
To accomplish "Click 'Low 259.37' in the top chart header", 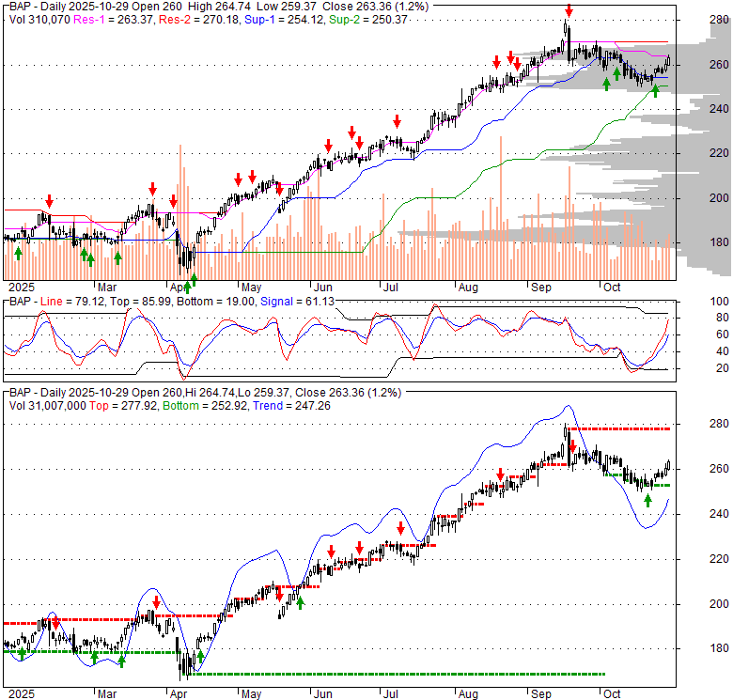I will coord(287,7).
